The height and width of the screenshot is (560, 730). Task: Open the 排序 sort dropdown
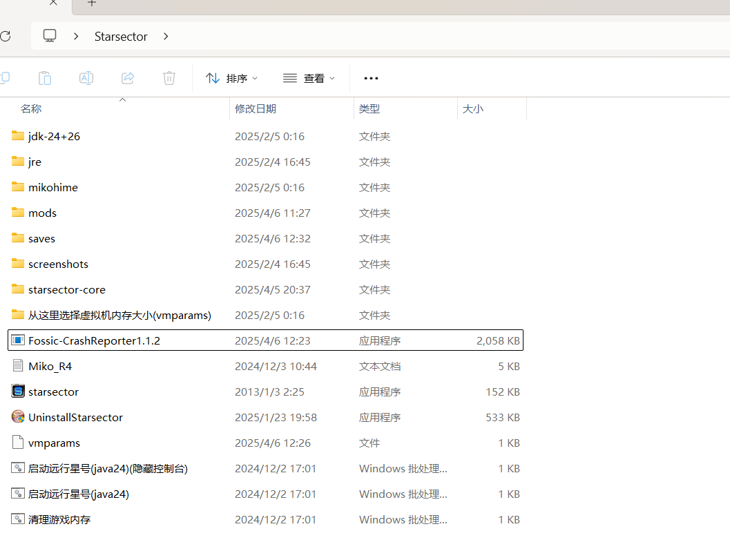(x=232, y=78)
